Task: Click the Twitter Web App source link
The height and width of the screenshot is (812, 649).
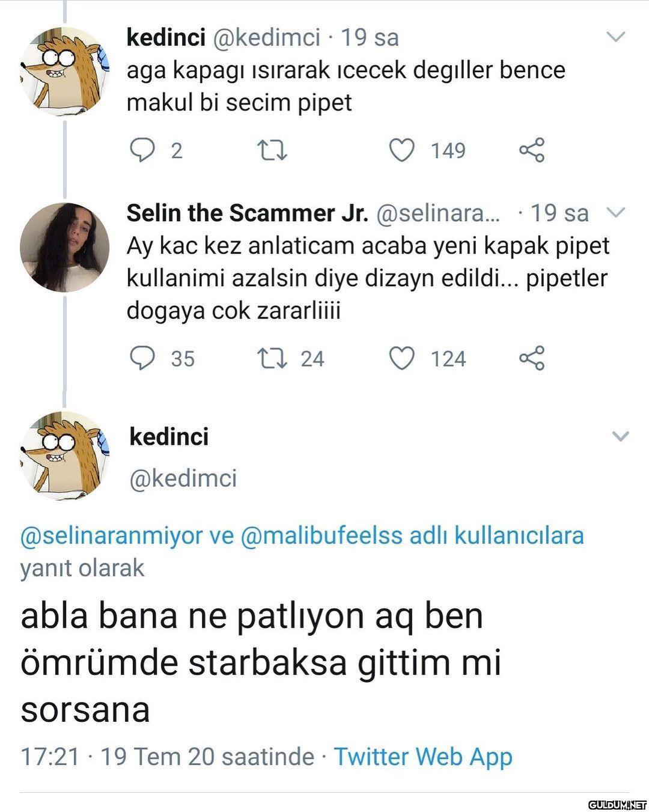Action: click(x=423, y=756)
